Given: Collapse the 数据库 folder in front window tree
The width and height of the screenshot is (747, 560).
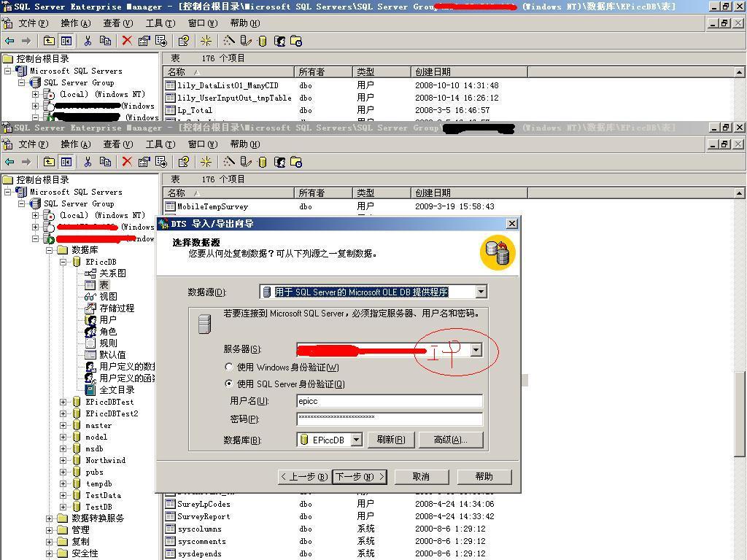Looking at the screenshot, I should tap(49, 250).
